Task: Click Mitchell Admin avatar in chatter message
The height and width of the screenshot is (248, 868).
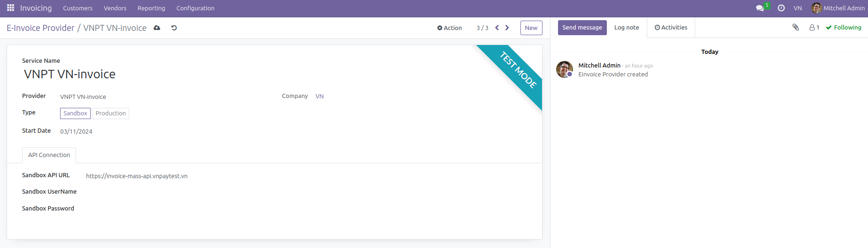Action: click(565, 69)
